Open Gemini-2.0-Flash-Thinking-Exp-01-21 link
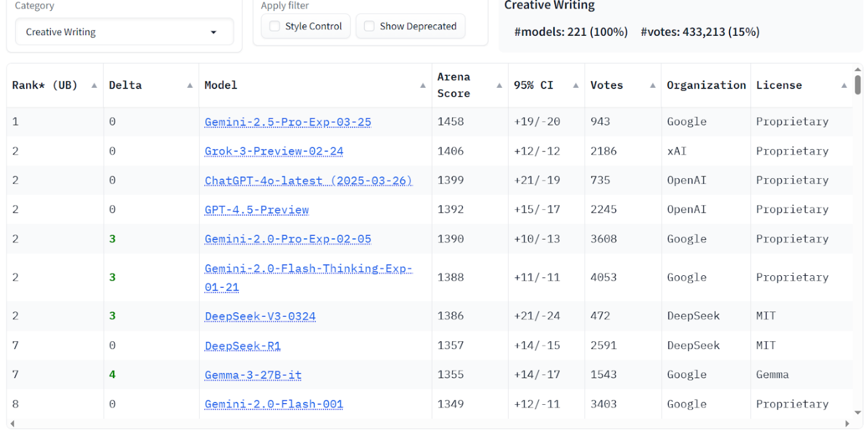Screen dimensions: 868x440 tap(308, 278)
